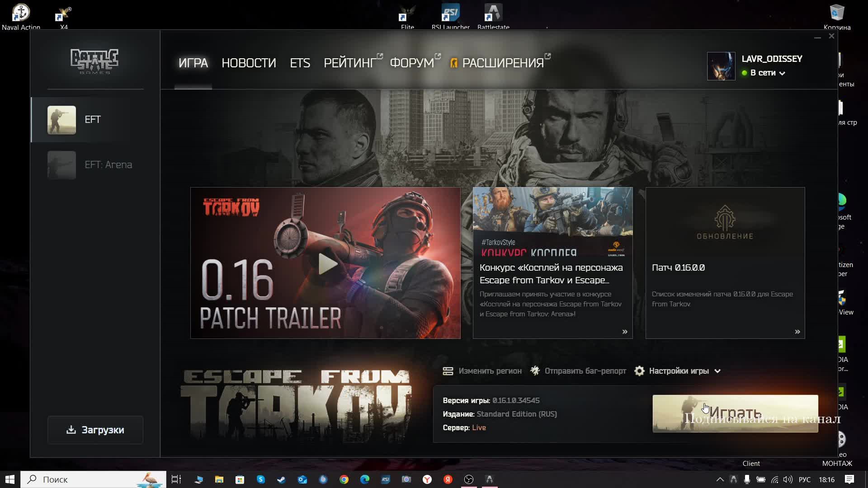Open Microsoft Store from the taskbar

coord(240,479)
